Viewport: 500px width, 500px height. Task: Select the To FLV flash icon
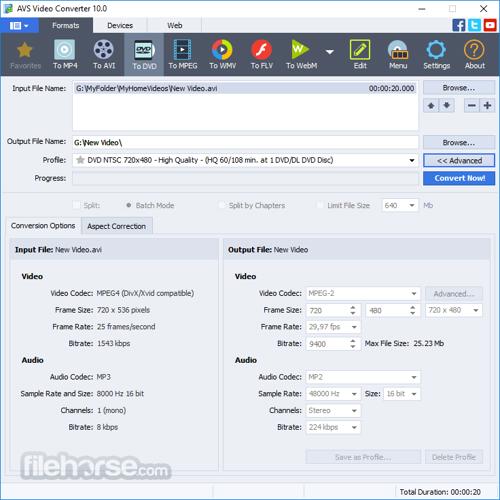(x=262, y=55)
